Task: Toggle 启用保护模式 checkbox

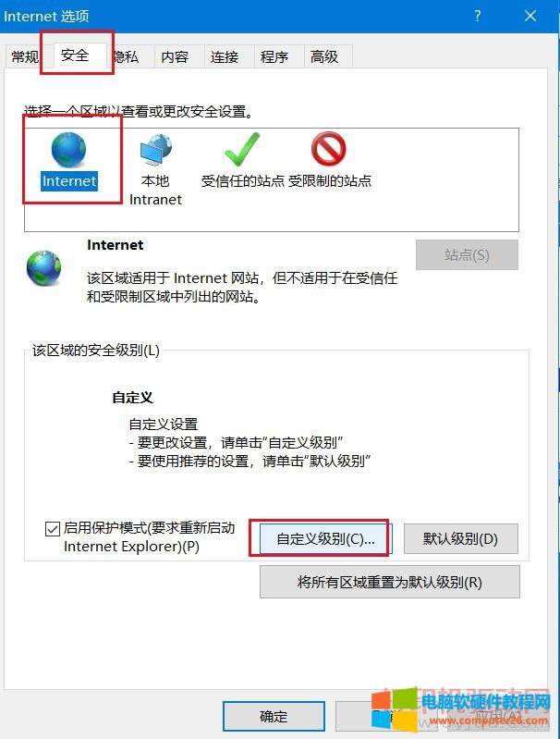Action: [53, 529]
